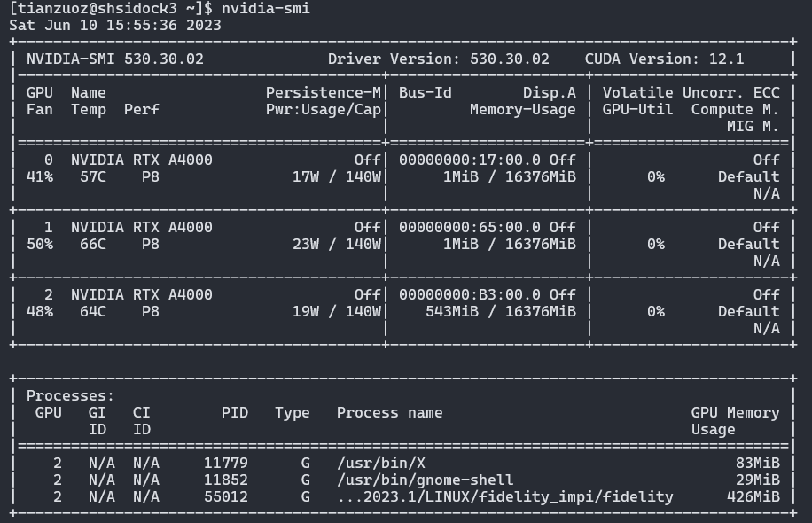Click the 17W / 140W power reading
The width and height of the screenshot is (812, 523).
(x=337, y=177)
